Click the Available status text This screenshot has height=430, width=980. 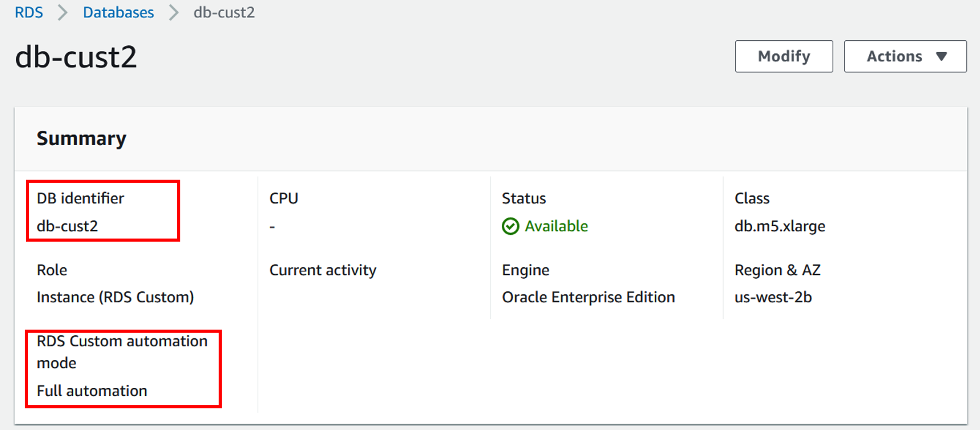556,226
